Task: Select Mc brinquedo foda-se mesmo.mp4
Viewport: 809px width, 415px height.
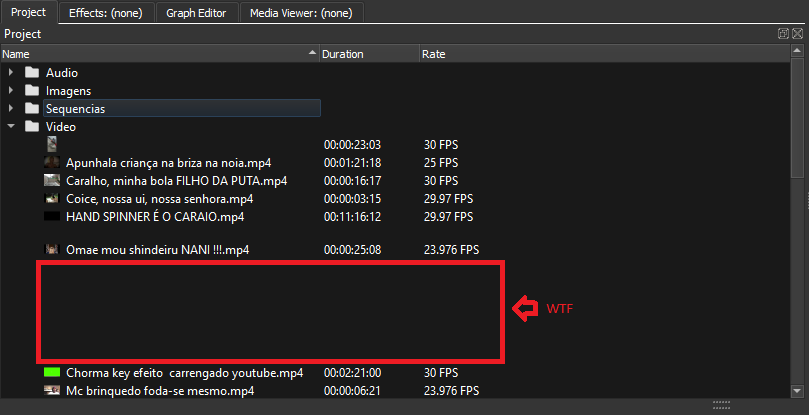Action: pos(160,391)
